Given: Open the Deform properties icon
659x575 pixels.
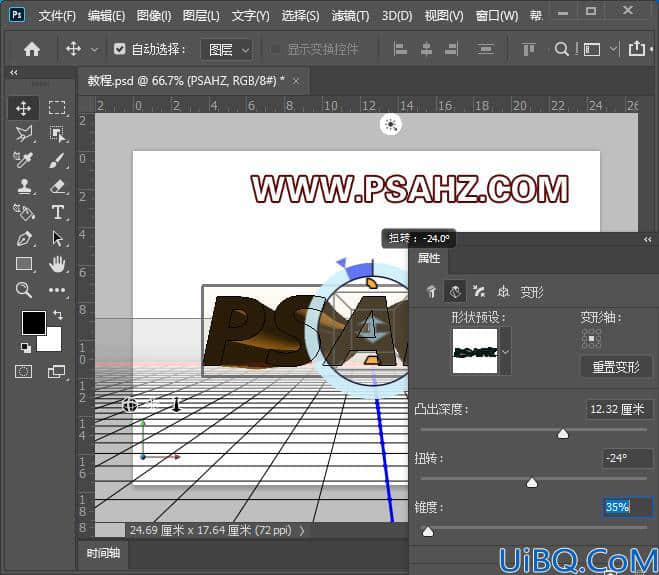Looking at the screenshot, I should (x=455, y=291).
